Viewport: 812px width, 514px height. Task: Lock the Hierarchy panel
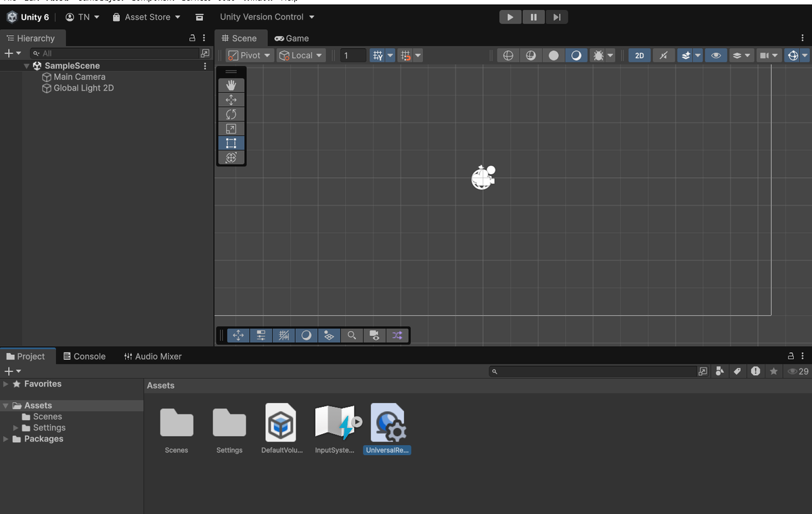(192, 38)
